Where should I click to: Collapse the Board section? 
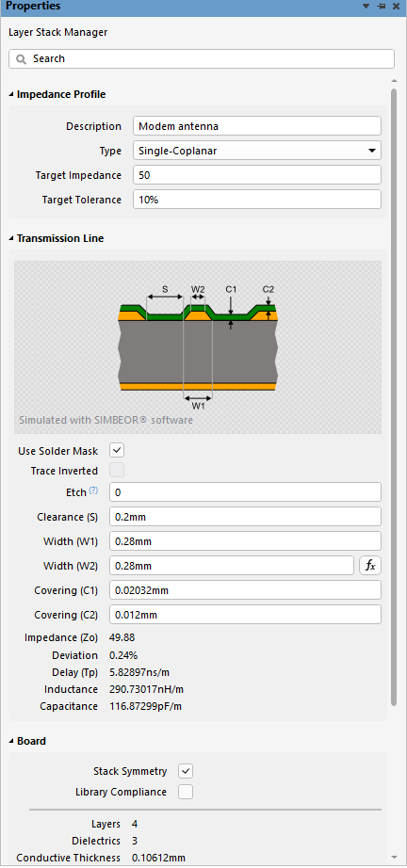click(x=11, y=741)
